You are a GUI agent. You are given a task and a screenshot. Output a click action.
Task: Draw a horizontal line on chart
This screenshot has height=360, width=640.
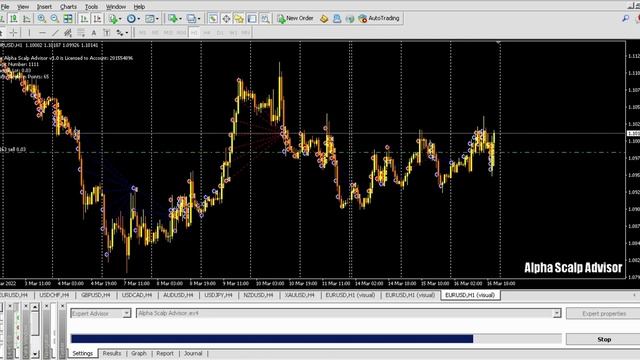tap(42, 33)
